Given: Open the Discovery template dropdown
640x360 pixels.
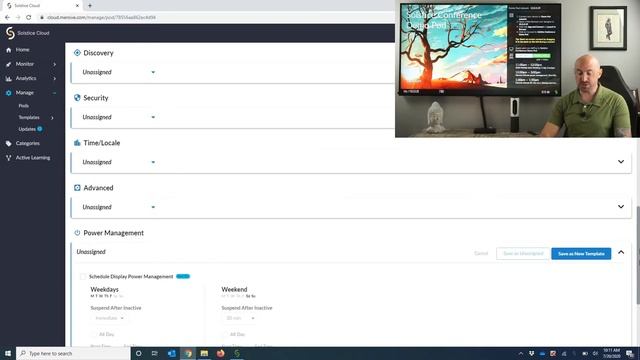Looking at the screenshot, I should [x=119, y=72].
